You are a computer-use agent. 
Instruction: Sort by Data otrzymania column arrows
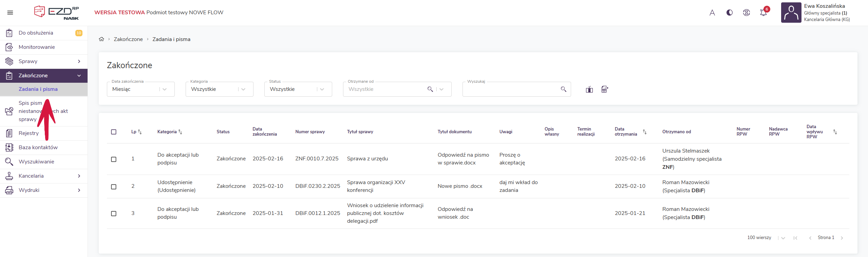[x=644, y=132]
